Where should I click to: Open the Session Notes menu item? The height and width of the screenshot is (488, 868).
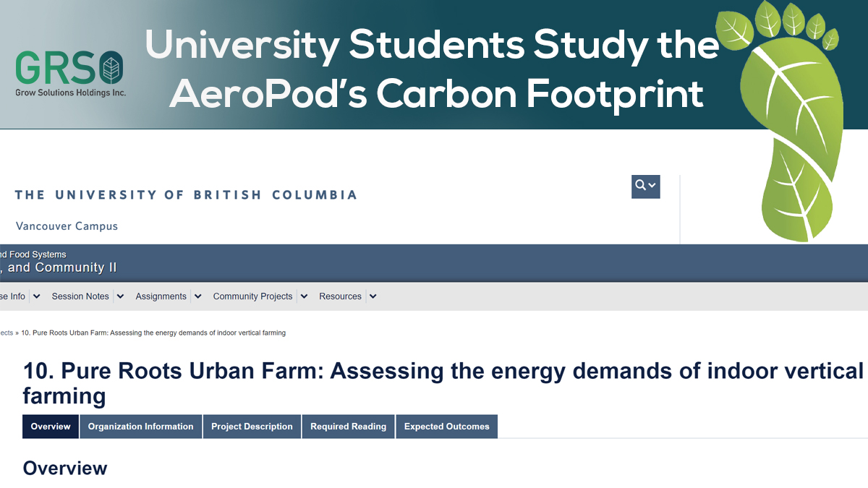[x=80, y=296]
